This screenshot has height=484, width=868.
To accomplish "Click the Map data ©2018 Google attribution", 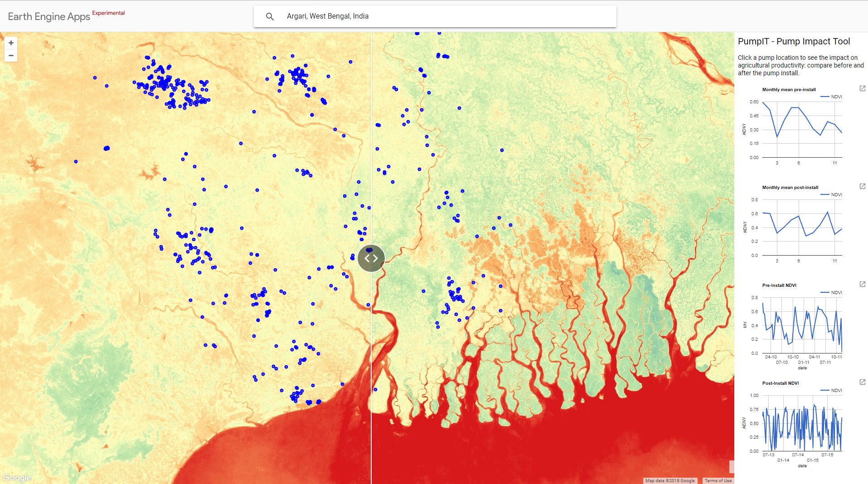I will 670,481.
